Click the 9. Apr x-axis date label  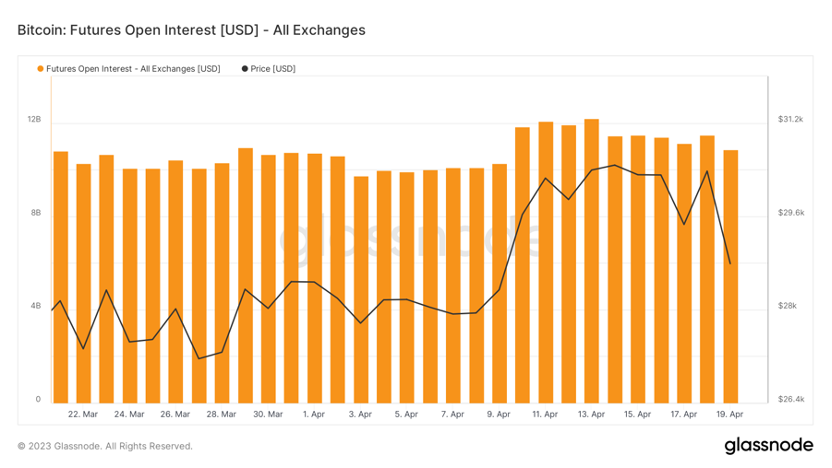(x=498, y=414)
